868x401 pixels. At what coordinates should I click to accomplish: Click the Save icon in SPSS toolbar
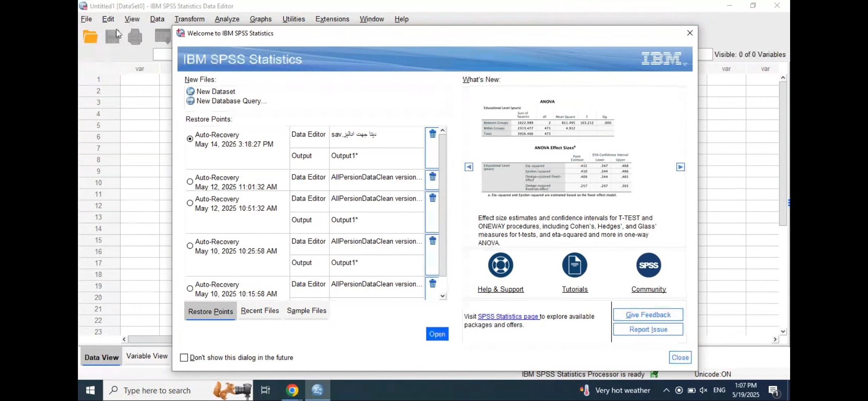click(112, 37)
